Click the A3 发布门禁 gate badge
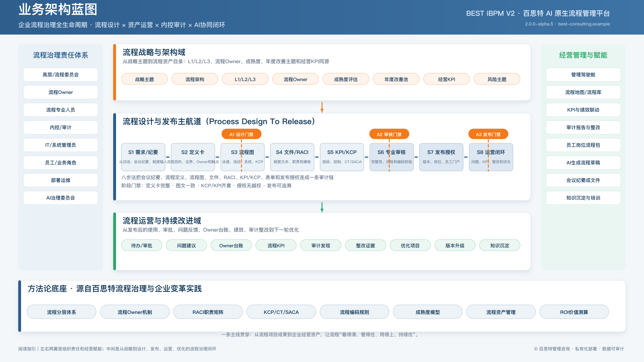644x362 pixels. click(488, 134)
